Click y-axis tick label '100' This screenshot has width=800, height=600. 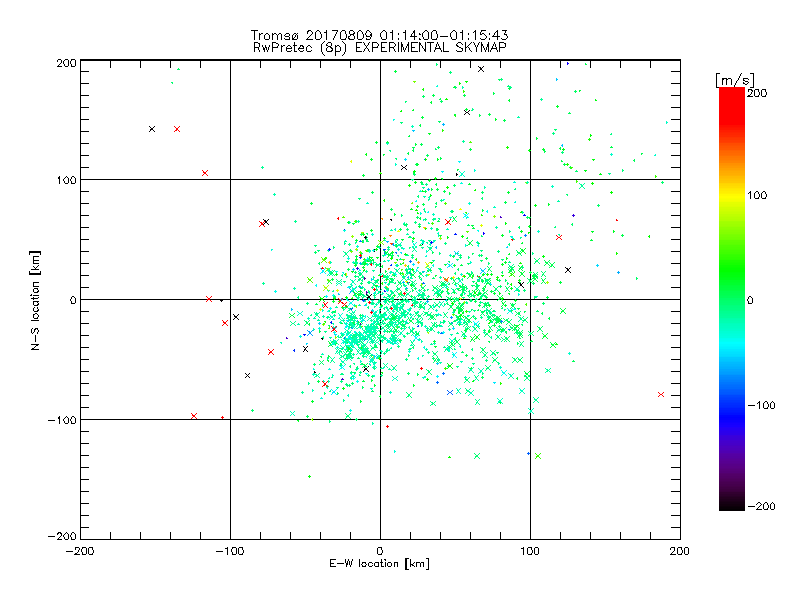(66, 180)
